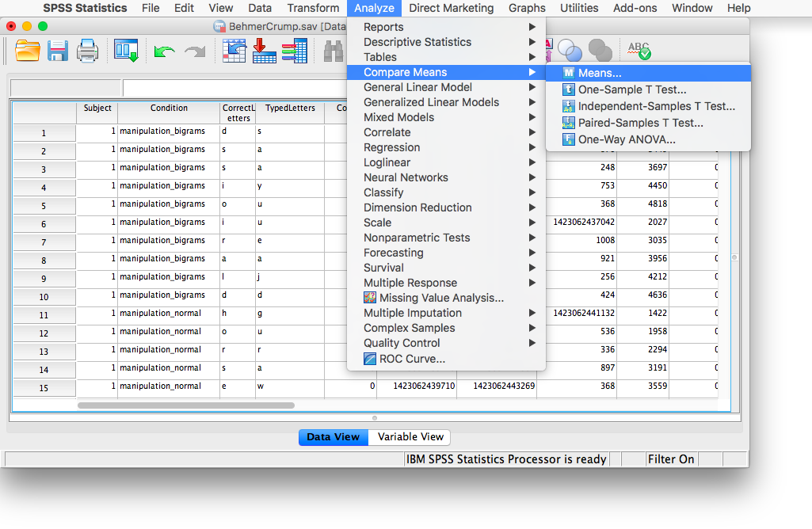The height and width of the screenshot is (529, 812).
Task: Open the Direct Marketing menu
Action: coord(451,8)
